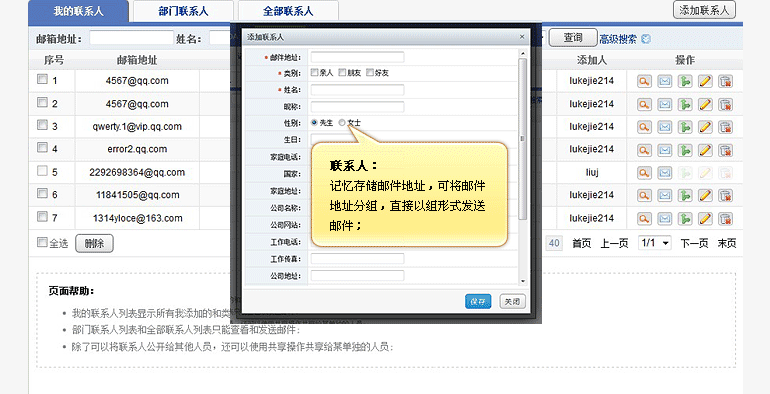This screenshot has width=770, height=394.
Task: Click the 删除 button below the list
Action: [x=94, y=244]
